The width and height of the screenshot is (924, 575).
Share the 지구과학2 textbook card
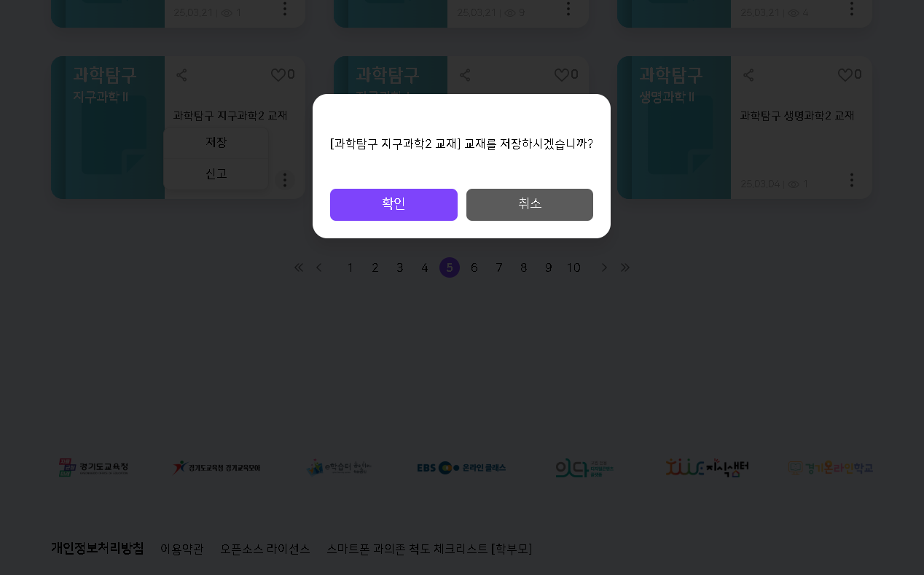click(x=181, y=75)
